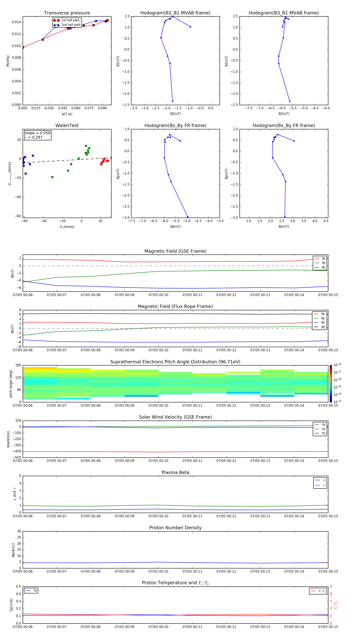Viewport: 351px width, 644px height.
Task: Click the "Solar Wind Velocity (GSE Frame)" title
Action: tap(175, 417)
